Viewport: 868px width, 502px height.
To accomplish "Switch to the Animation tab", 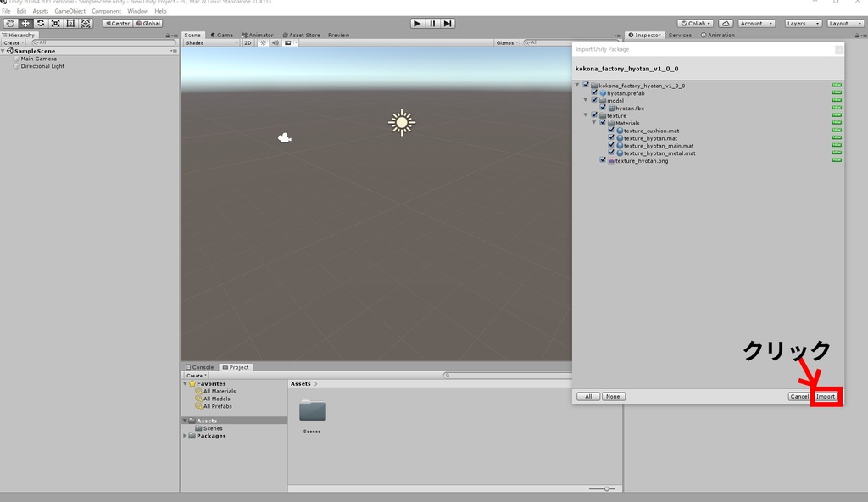I will click(x=718, y=35).
